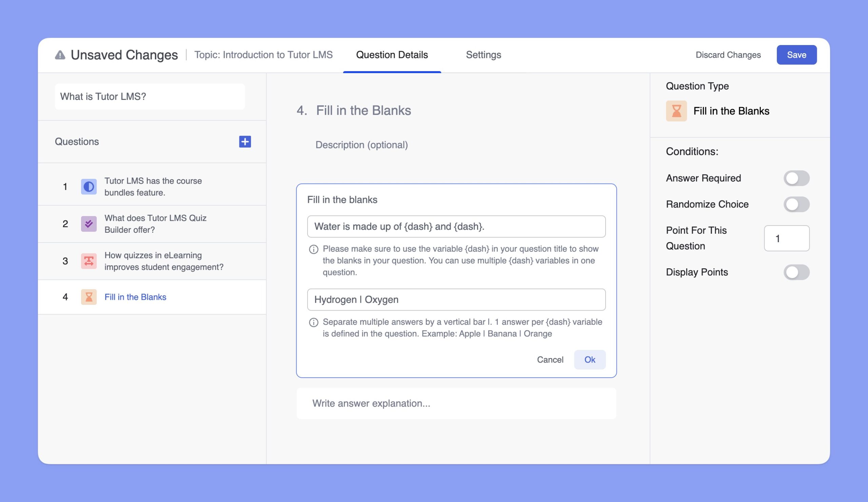Click the Point For This Question field
This screenshot has width=868, height=502.
coord(787,238)
